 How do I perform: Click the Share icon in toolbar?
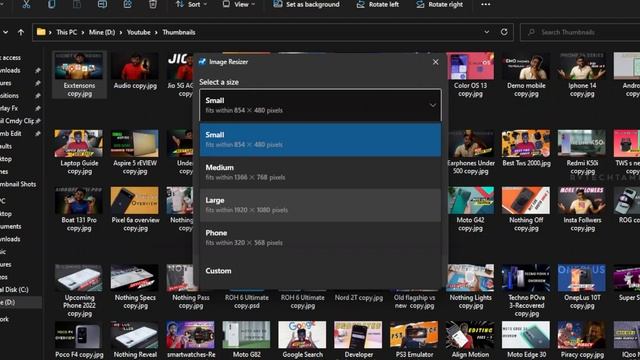click(128, 4)
